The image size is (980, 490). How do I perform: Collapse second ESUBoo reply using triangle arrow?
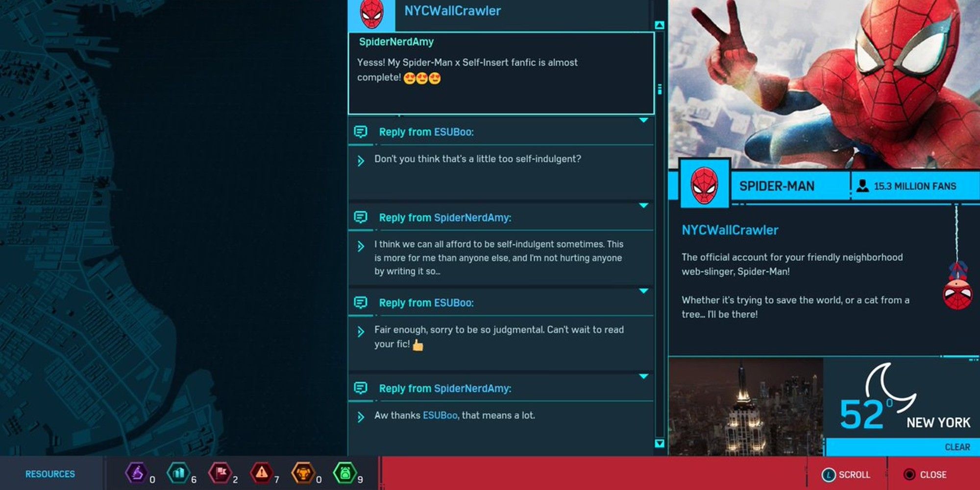pos(644,291)
